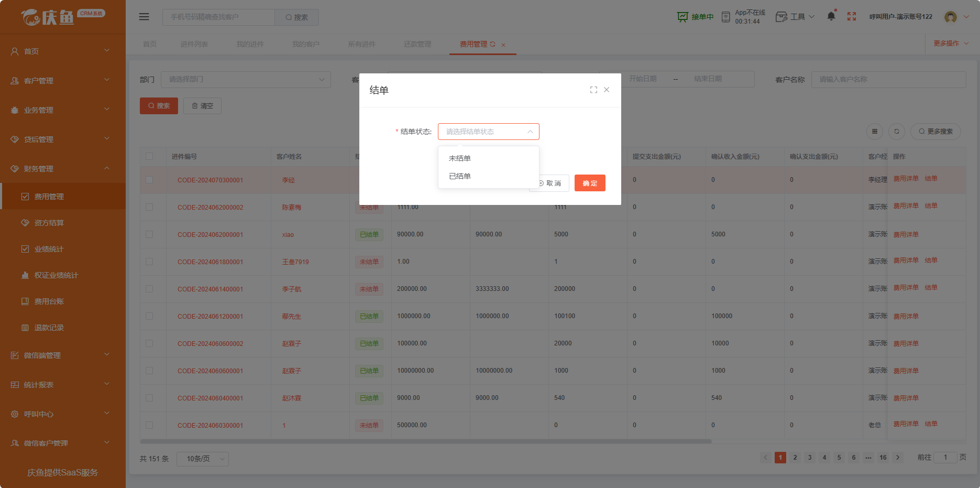
Task: Click 取消 in the 结单 dialog
Action: click(x=549, y=183)
